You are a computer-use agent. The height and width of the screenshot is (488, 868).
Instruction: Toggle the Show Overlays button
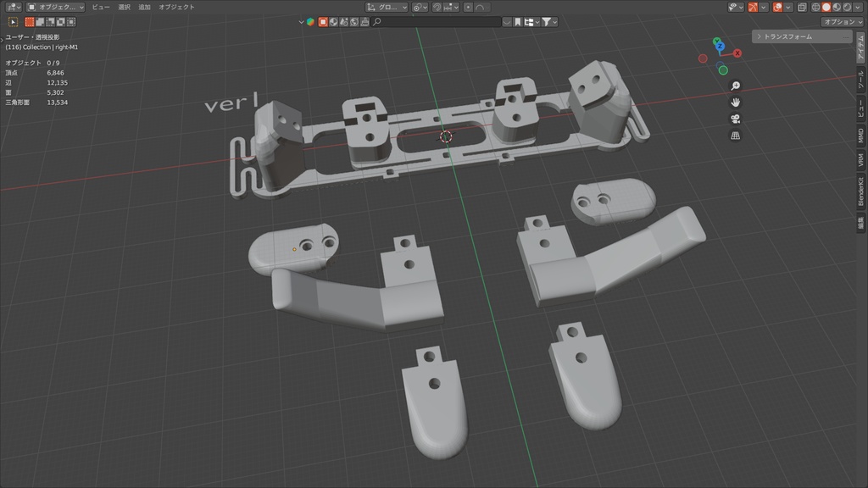[777, 8]
